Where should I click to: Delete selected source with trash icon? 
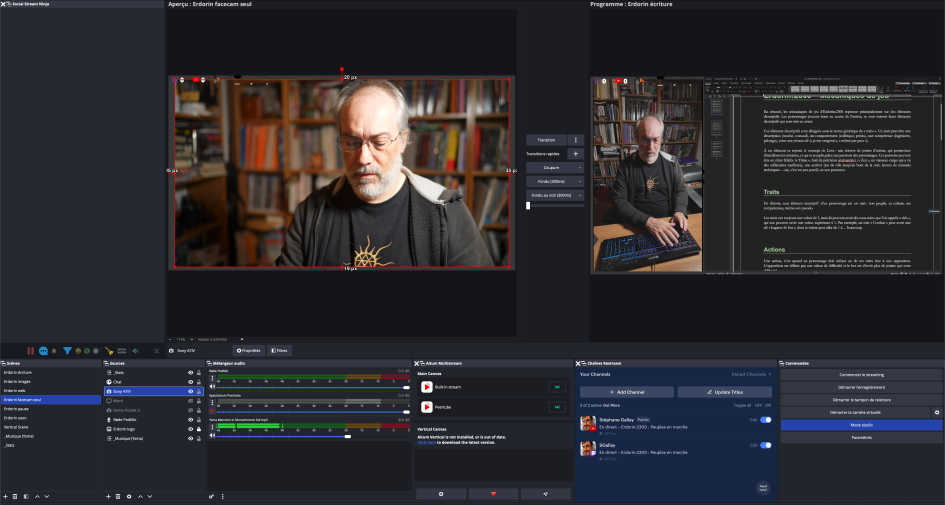coord(118,496)
